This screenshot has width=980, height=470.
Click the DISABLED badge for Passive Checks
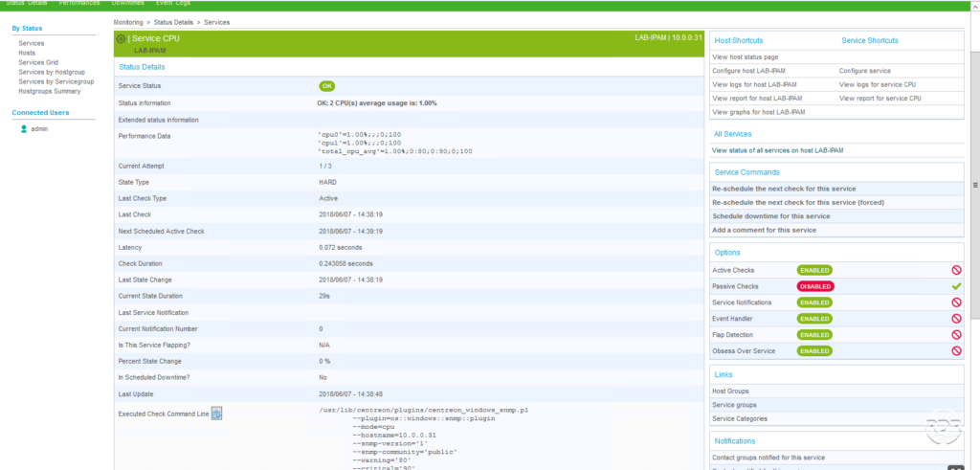click(x=815, y=286)
